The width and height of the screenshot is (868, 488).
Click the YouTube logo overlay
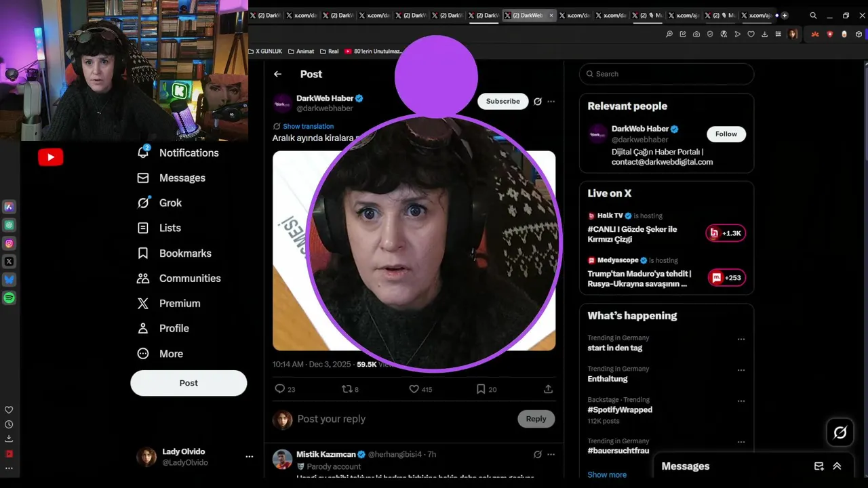tap(51, 157)
